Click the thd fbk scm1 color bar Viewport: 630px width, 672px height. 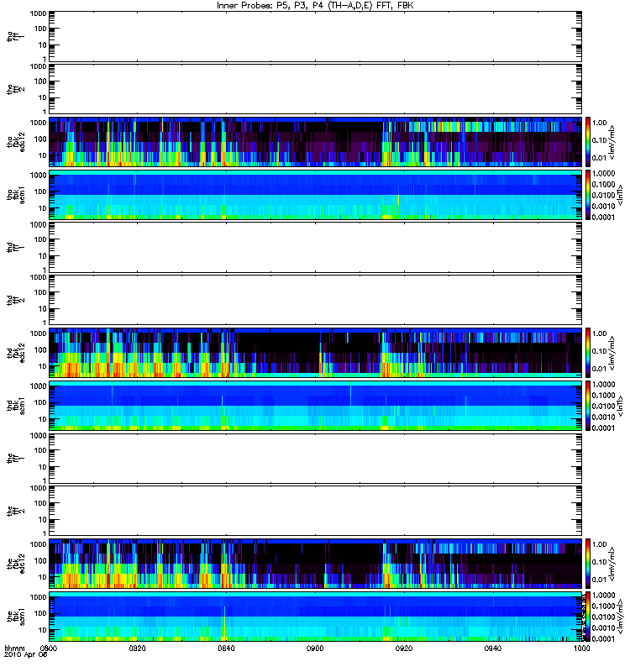(588, 406)
